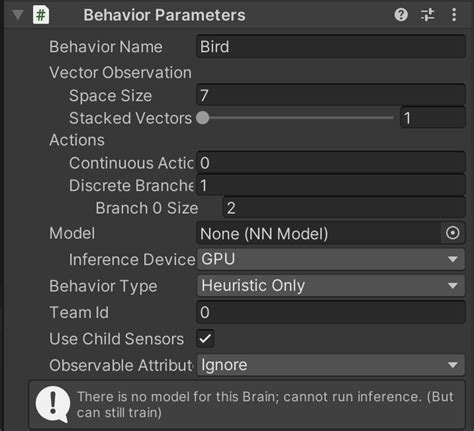The height and width of the screenshot is (431, 474).
Task: Click the Team Id input field
Action: [x=331, y=312]
